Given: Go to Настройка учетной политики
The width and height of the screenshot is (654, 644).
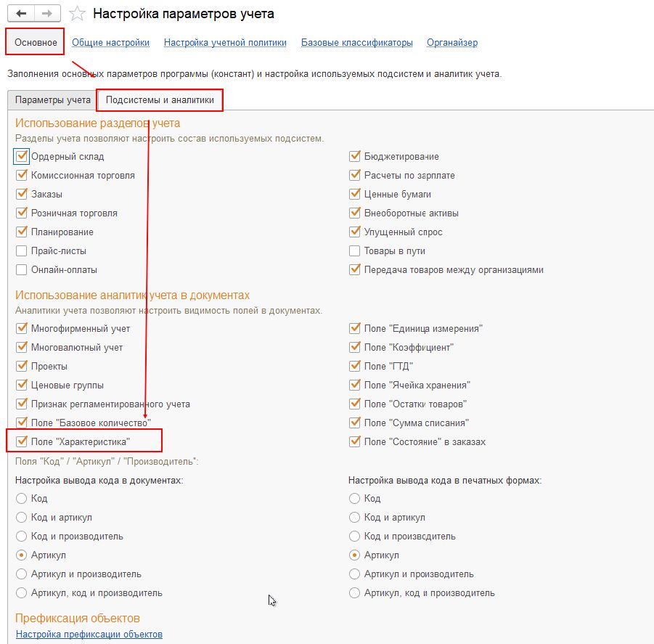Looking at the screenshot, I should 225,43.
